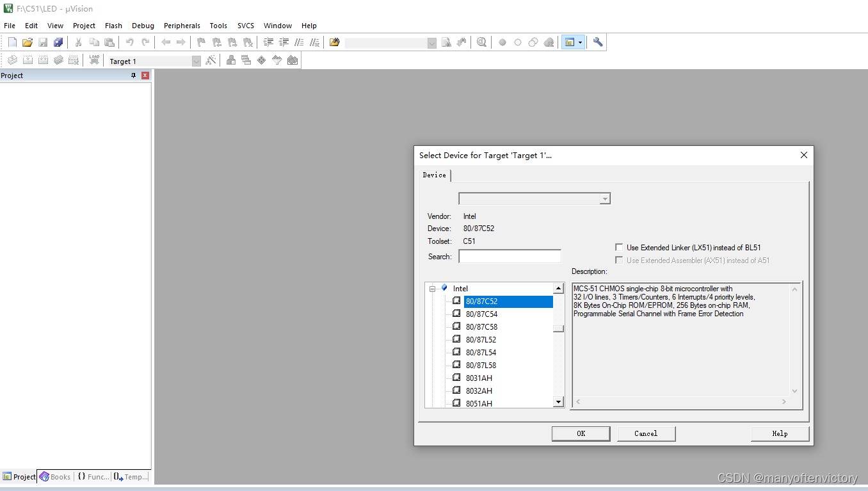
Task: Open the Target 1 dropdown in toolbar
Action: pos(197,61)
